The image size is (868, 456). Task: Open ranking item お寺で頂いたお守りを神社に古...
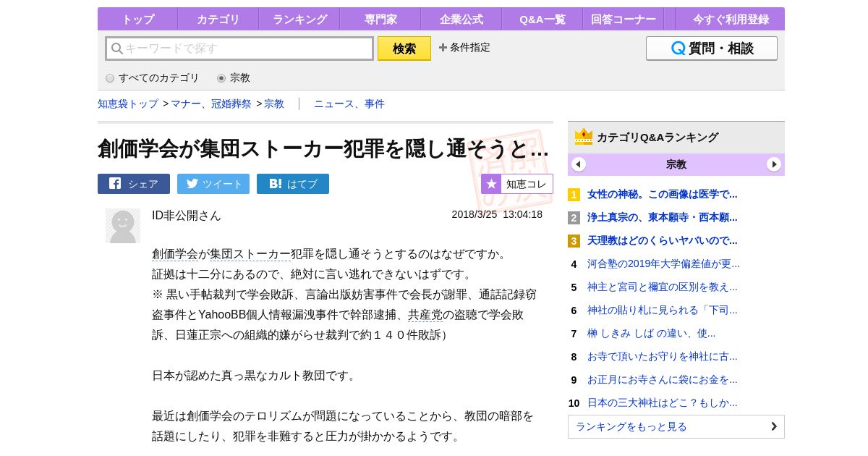[663, 356]
